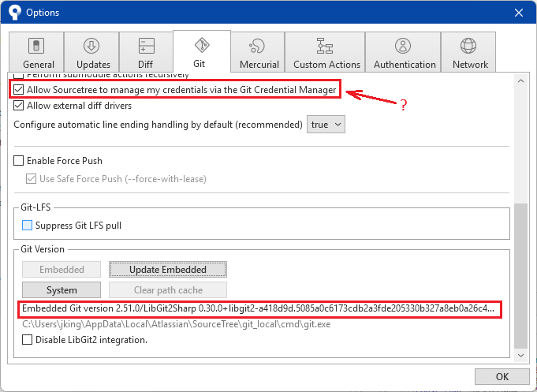Check Disable LibGit2 integration

coord(27,340)
